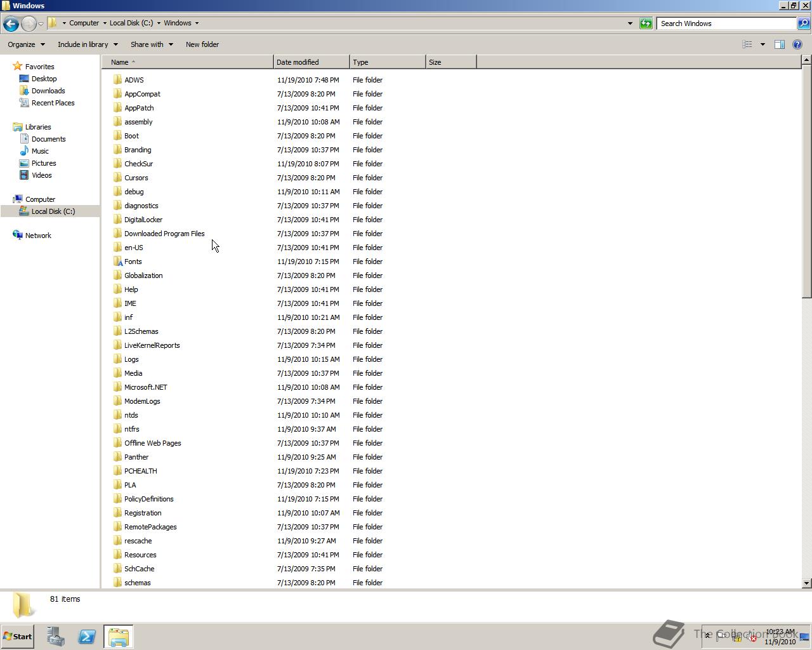Select the assembly folder icon
The image size is (812, 650).
point(117,122)
